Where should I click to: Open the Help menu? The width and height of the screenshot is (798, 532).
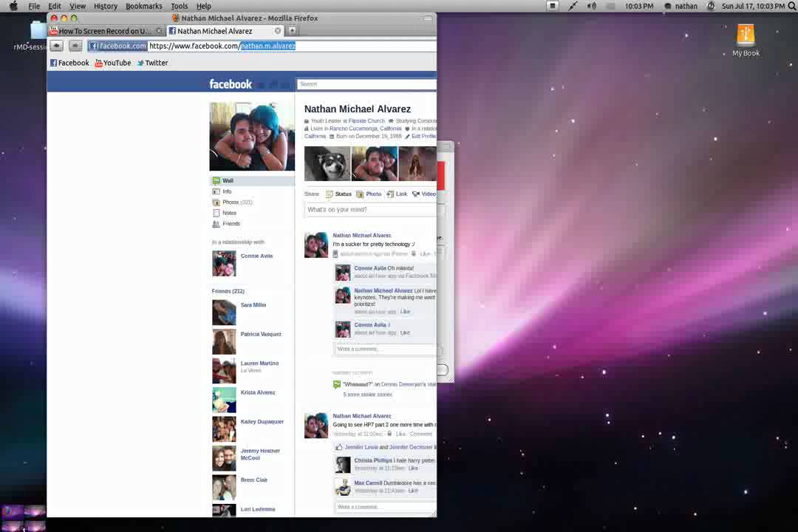click(x=204, y=6)
